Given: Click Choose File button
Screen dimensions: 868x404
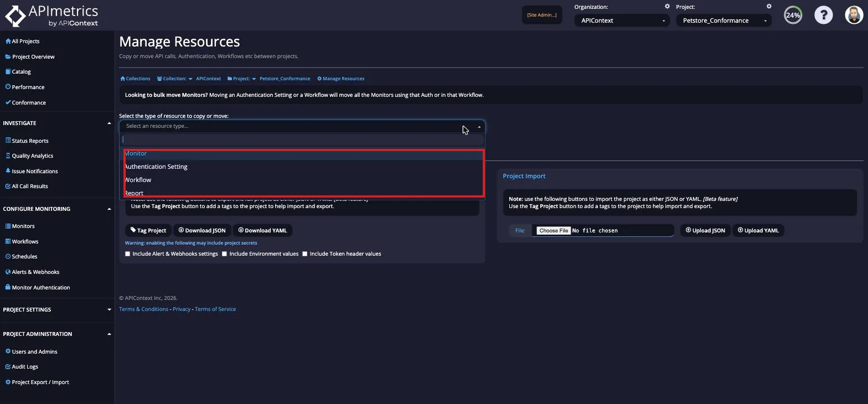Looking at the screenshot, I should pos(554,230).
